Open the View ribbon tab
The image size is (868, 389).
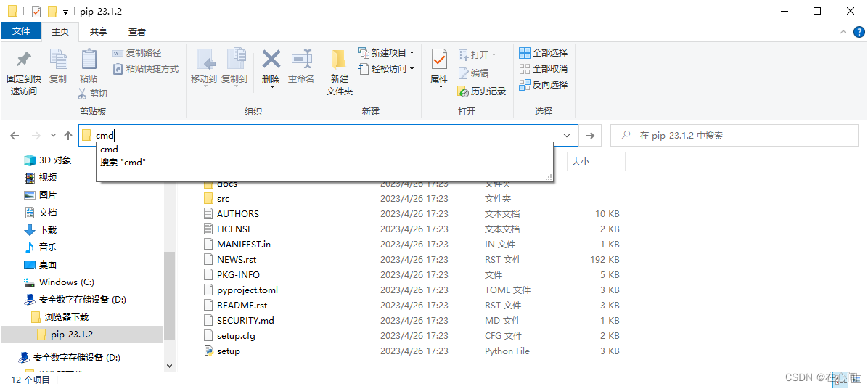(x=137, y=31)
